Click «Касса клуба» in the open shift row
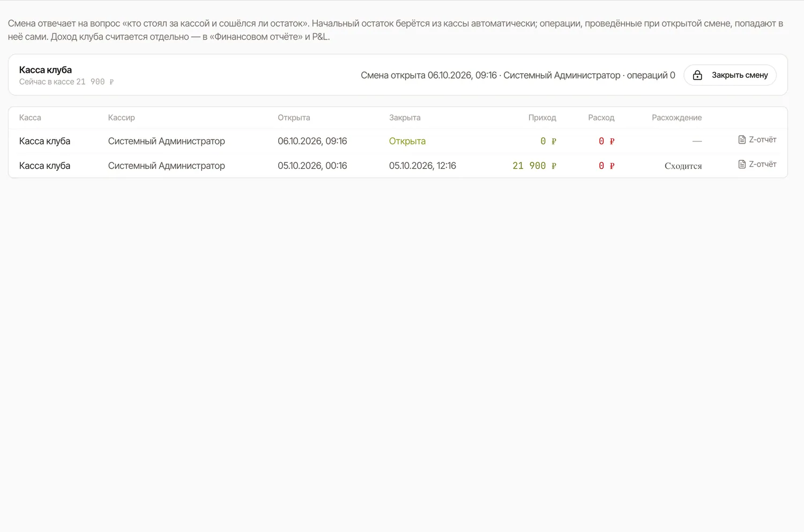Image resolution: width=804 pixels, height=532 pixels. tap(45, 141)
